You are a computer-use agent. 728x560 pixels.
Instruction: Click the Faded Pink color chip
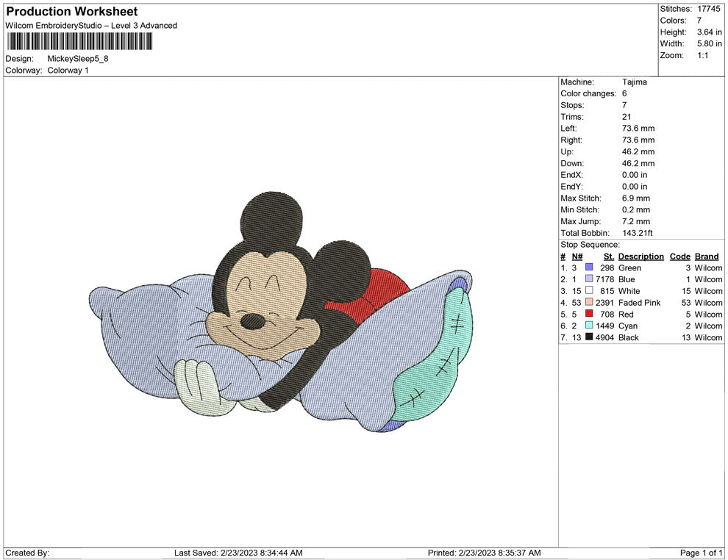coord(588,303)
